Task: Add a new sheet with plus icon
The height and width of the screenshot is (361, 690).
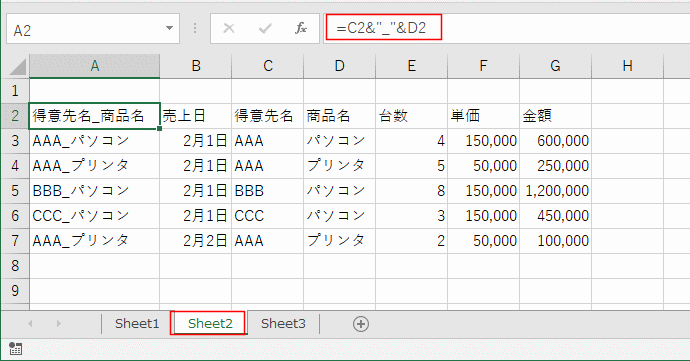Action: [x=361, y=324]
